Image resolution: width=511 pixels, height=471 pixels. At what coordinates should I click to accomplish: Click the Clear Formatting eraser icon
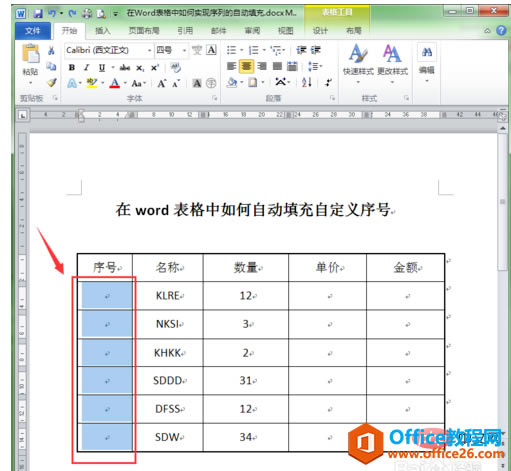pos(176,68)
